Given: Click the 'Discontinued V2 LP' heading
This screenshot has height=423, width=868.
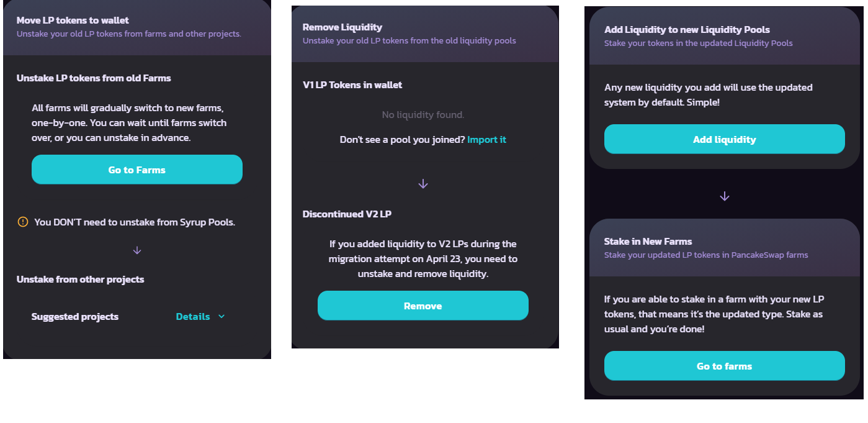Looking at the screenshot, I should [x=347, y=214].
